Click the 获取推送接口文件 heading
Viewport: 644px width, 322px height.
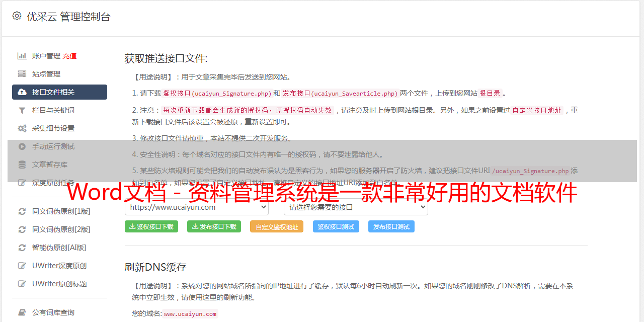166,58
